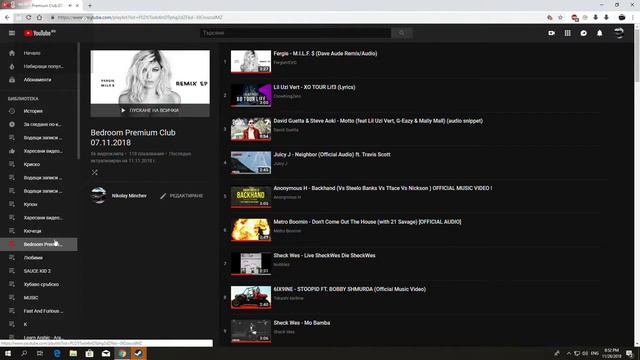Screen dimensions: 640x360
Task: Open Juicy J Neighbor video thumbnail
Action: [x=251, y=162]
